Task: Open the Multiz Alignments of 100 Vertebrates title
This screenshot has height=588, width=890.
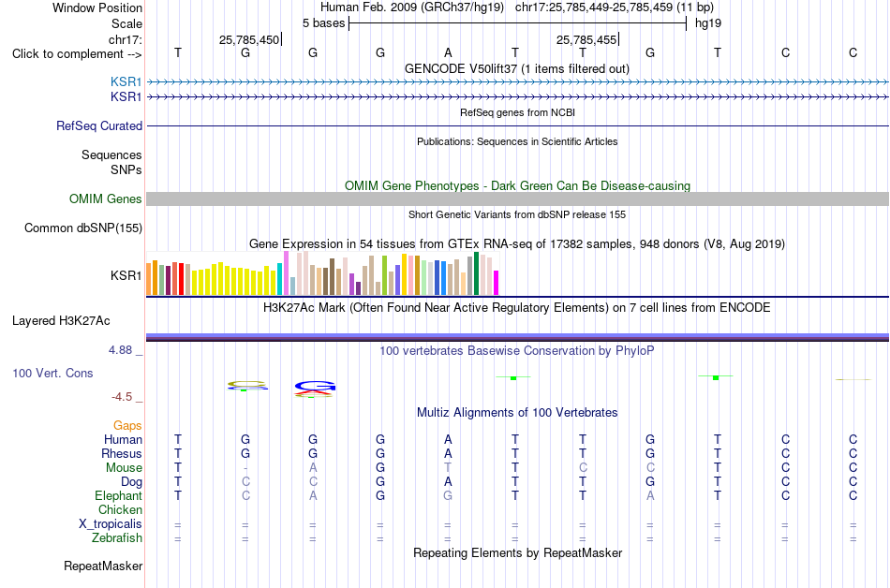Action: tap(517, 413)
